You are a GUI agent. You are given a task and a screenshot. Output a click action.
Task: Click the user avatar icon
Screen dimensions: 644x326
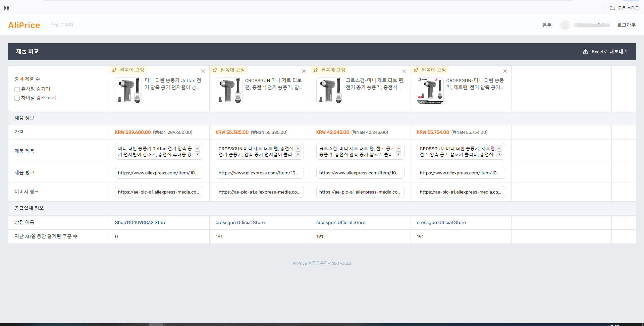coord(565,25)
